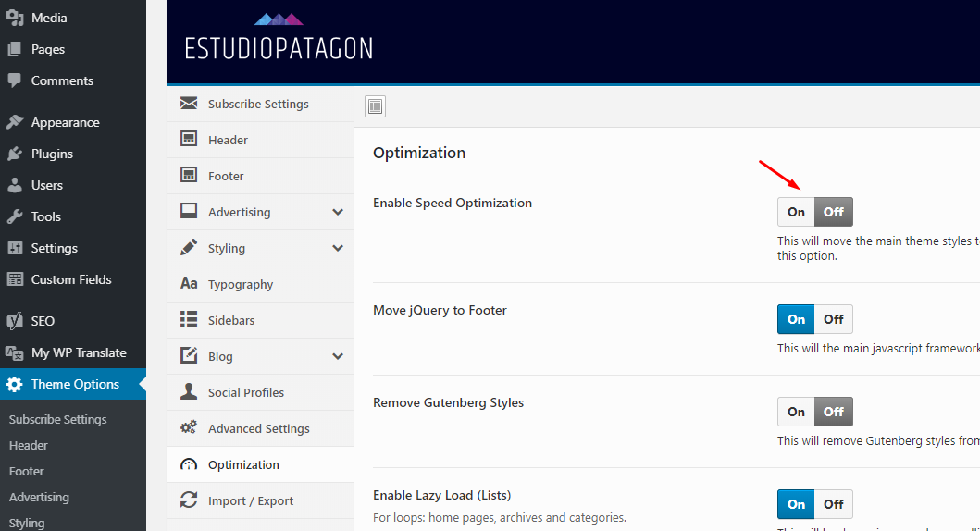The width and height of the screenshot is (980, 531).
Task: Click the Plugins plug icon
Action: (x=15, y=153)
